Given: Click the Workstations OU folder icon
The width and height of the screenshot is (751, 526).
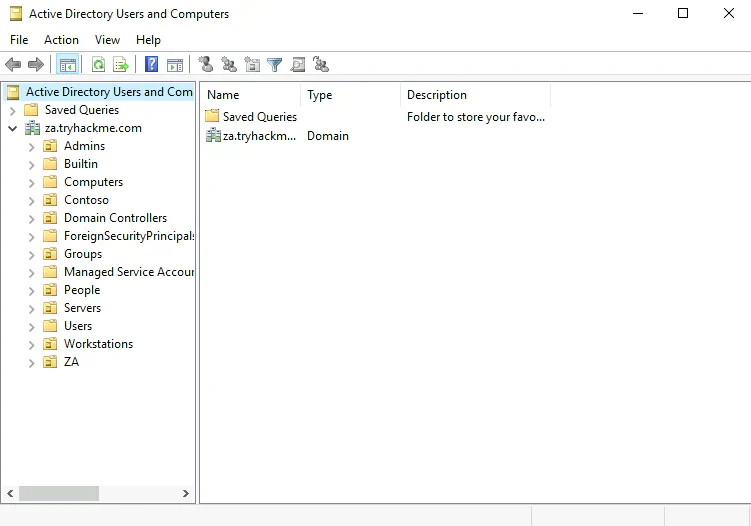Looking at the screenshot, I should coord(50,344).
